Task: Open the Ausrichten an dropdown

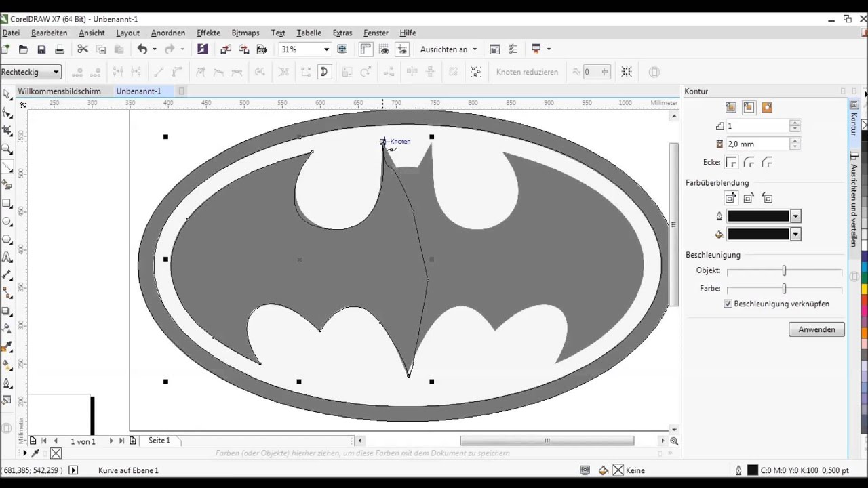Action: click(x=448, y=49)
